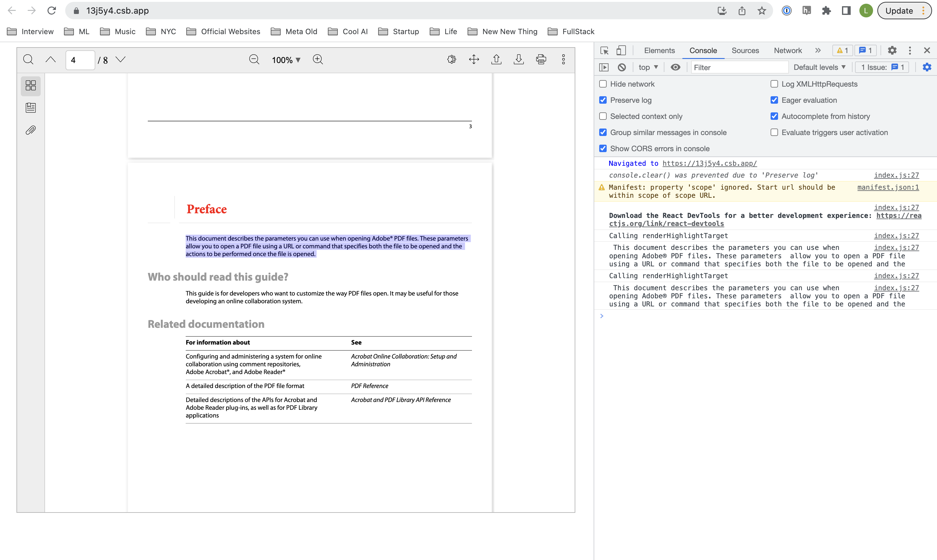Open search in the PDF viewer
The height and width of the screenshot is (560, 937).
coord(28,59)
